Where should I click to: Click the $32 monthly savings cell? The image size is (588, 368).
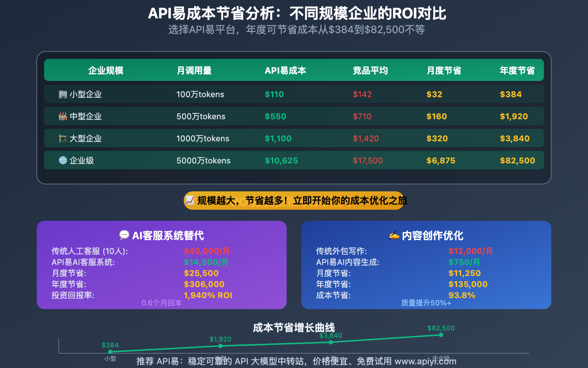point(434,94)
